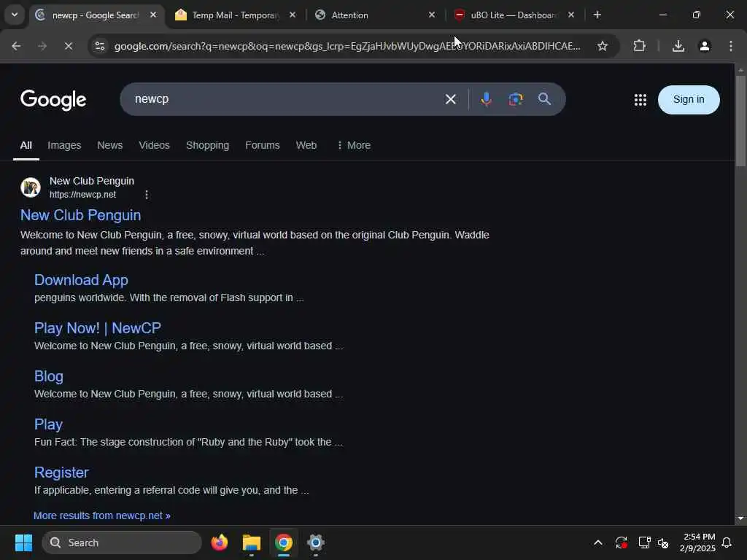Open Settings gear from the taskbar
This screenshot has height=560, width=747.
pos(315,542)
